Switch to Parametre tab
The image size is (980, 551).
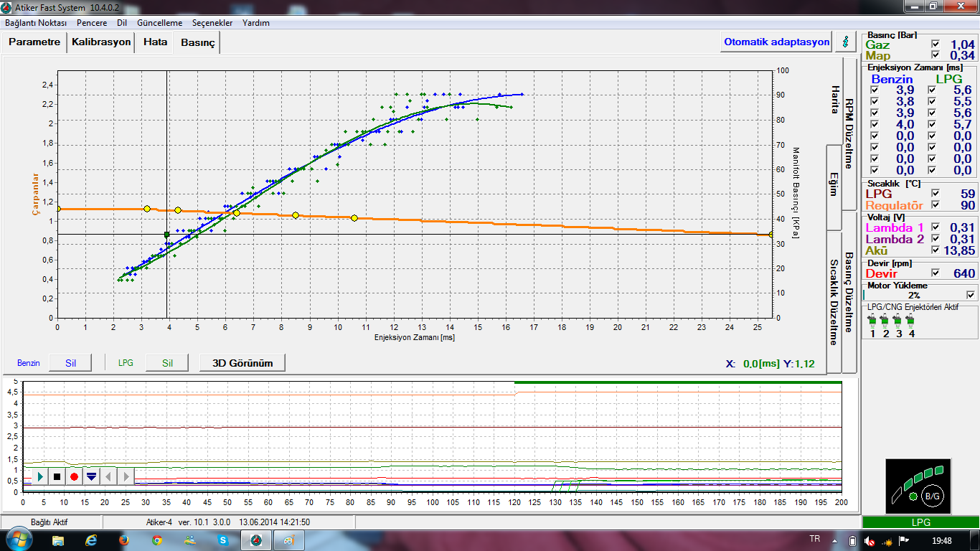pyautogui.click(x=34, y=42)
